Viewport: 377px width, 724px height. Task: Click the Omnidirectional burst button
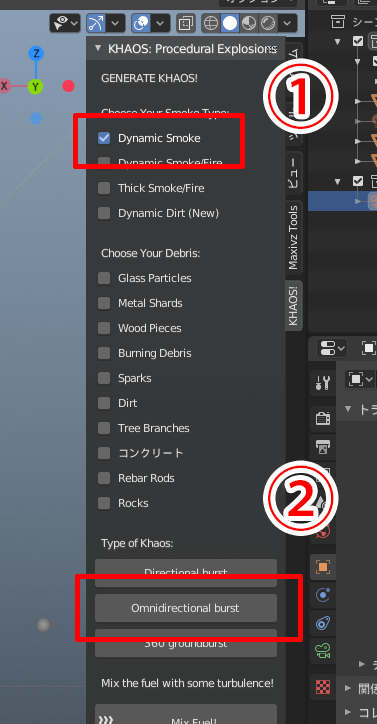pyautogui.click(x=186, y=608)
